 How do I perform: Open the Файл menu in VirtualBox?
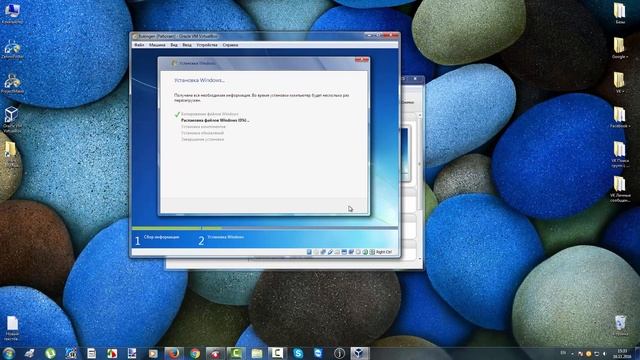pos(139,45)
